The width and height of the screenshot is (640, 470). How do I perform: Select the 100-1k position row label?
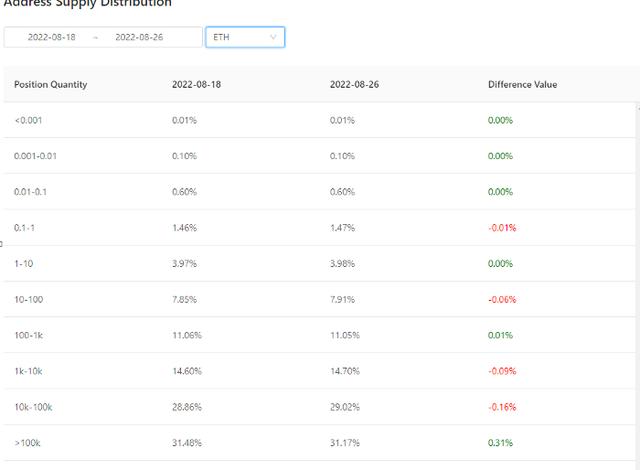tap(29, 335)
